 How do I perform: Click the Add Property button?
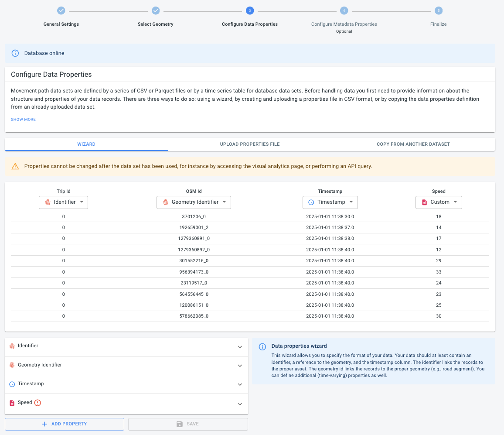(x=65, y=424)
